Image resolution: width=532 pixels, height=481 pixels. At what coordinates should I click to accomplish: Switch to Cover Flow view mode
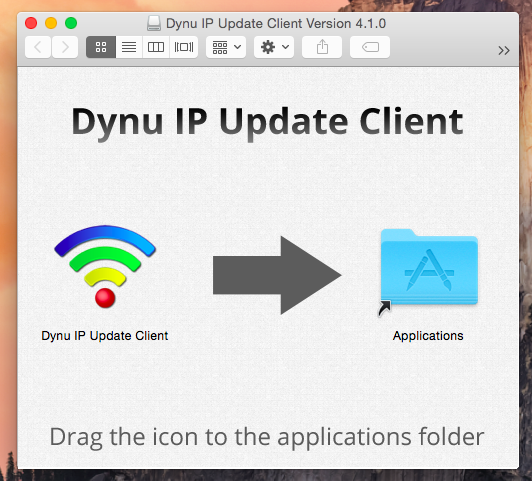click(184, 47)
